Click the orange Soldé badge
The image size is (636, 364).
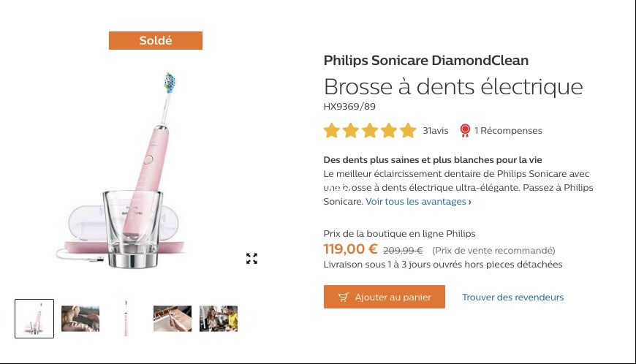(x=156, y=40)
